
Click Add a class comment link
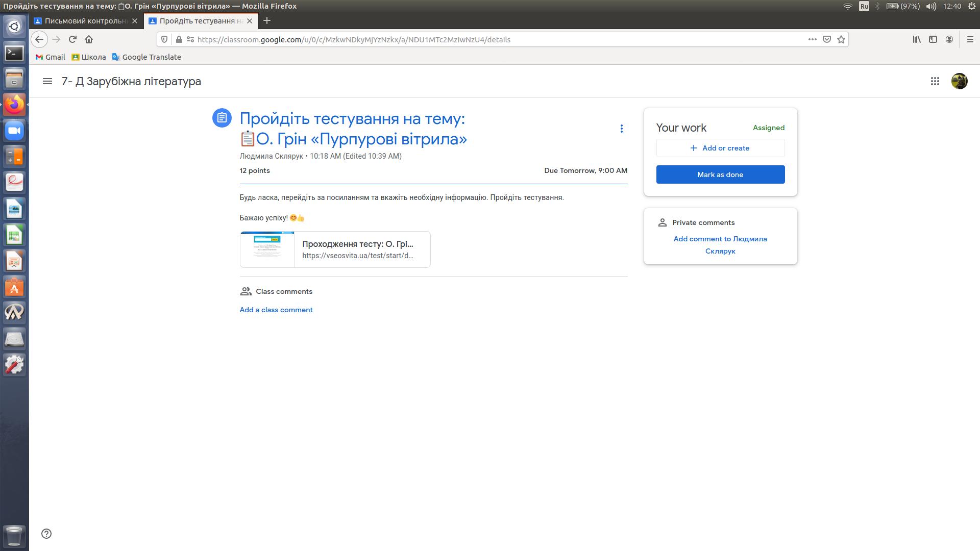pos(276,310)
